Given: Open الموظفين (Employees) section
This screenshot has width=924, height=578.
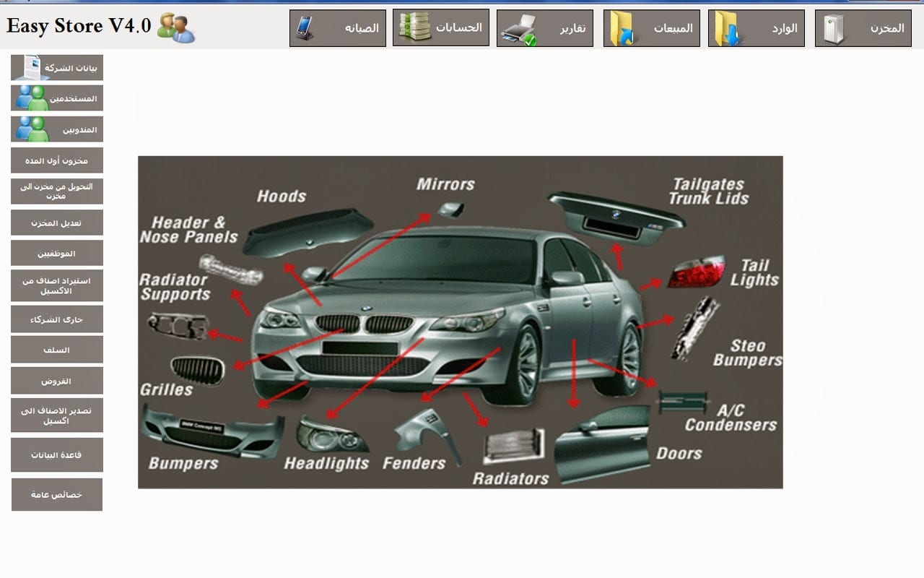Looking at the screenshot, I should click(x=57, y=254).
